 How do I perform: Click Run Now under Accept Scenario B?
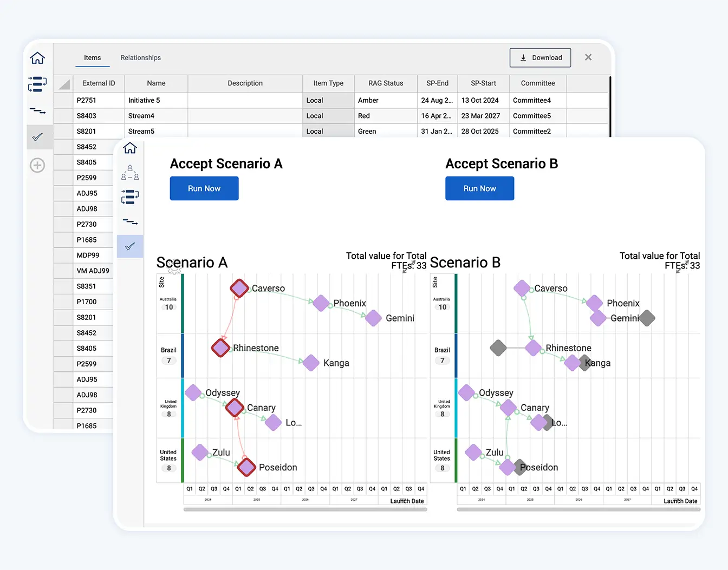(x=479, y=188)
